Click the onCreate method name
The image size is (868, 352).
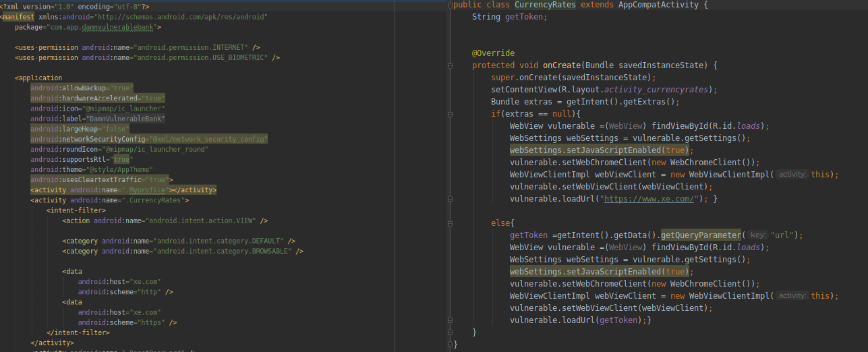[562, 65]
